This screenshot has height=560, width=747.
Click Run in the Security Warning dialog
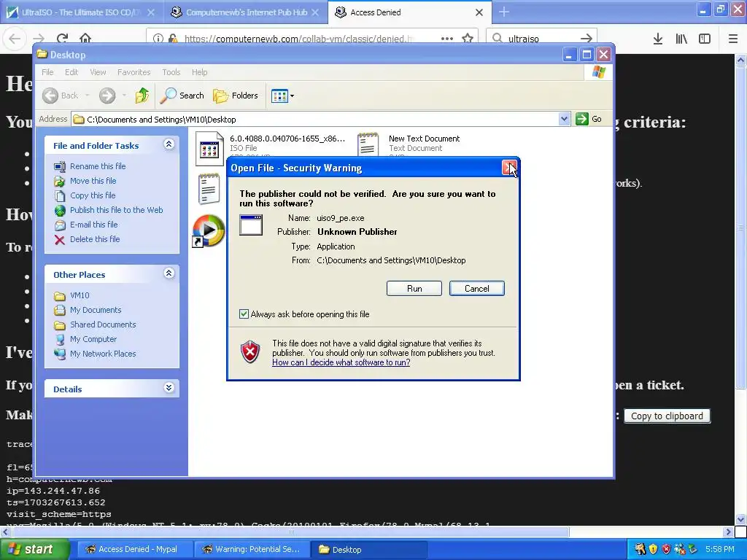click(x=414, y=289)
